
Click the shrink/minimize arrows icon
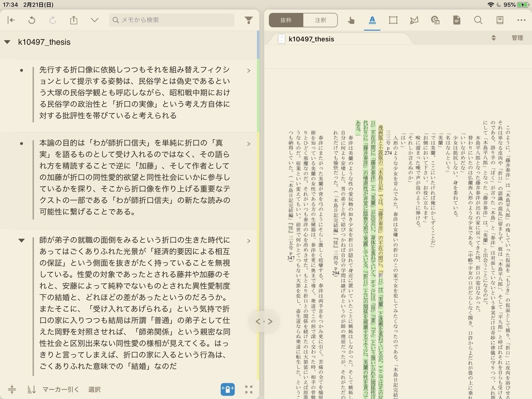coord(249,390)
